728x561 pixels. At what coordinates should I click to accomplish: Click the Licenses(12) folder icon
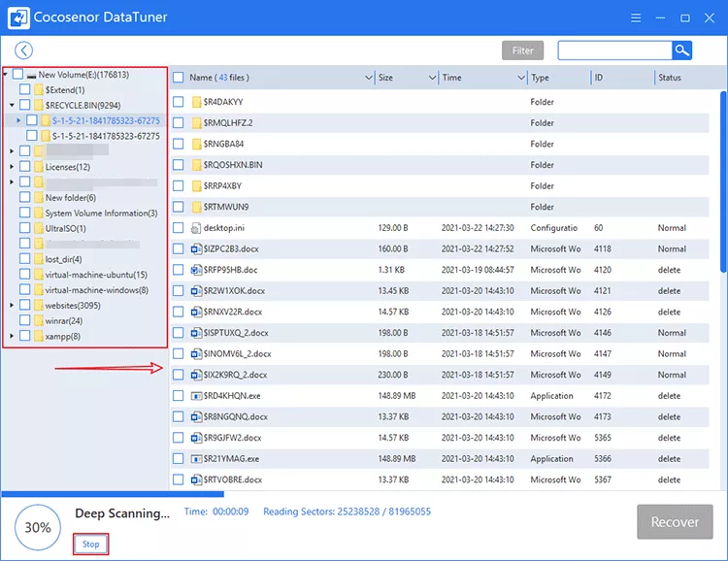pos(39,167)
